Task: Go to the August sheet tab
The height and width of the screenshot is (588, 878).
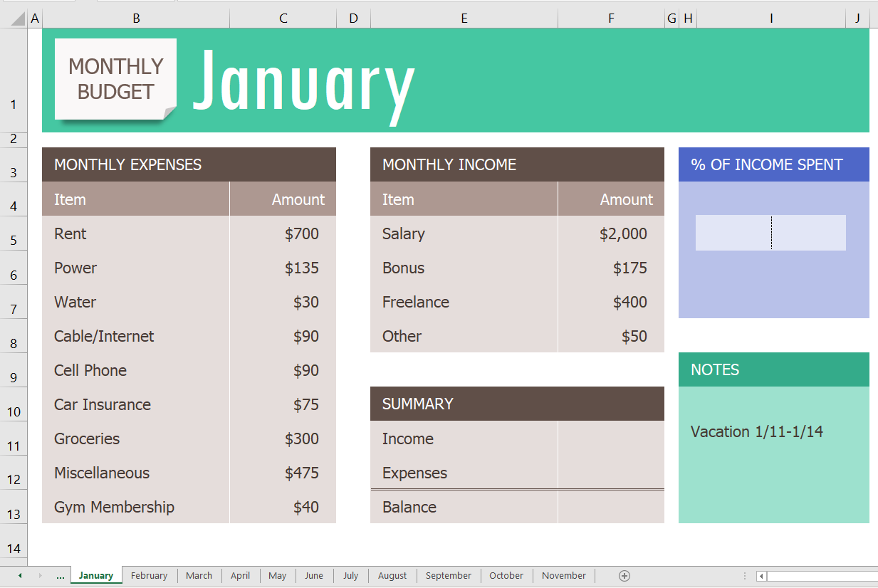Action: coord(392,576)
